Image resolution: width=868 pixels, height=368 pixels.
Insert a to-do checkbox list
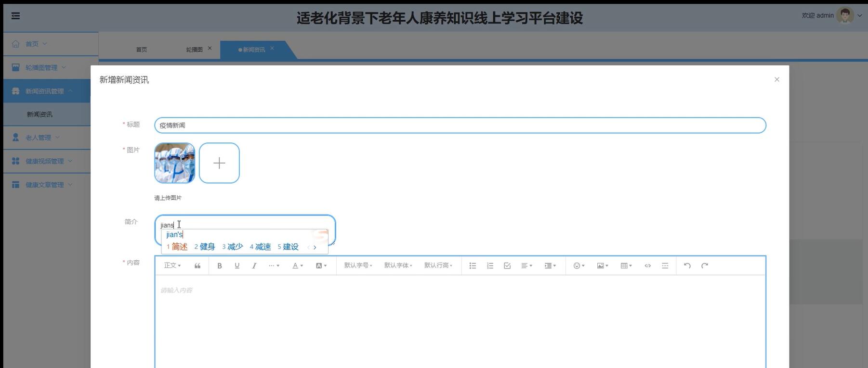[507, 266]
